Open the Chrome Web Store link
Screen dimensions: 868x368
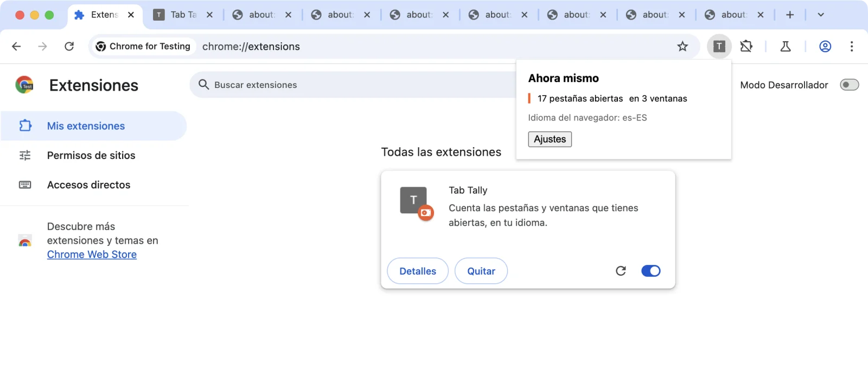[x=92, y=254]
